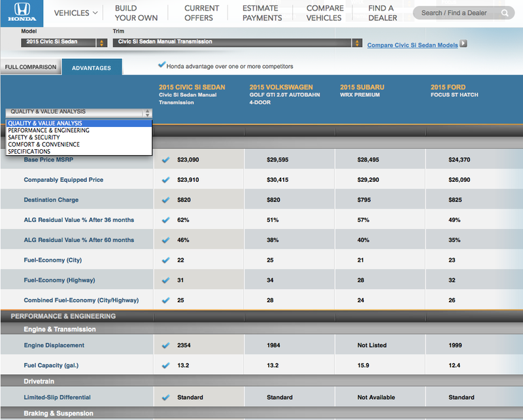Click Combined Fuel-Economy (City/Highway) label
The height and width of the screenshot is (420, 523).
pyautogui.click(x=81, y=300)
